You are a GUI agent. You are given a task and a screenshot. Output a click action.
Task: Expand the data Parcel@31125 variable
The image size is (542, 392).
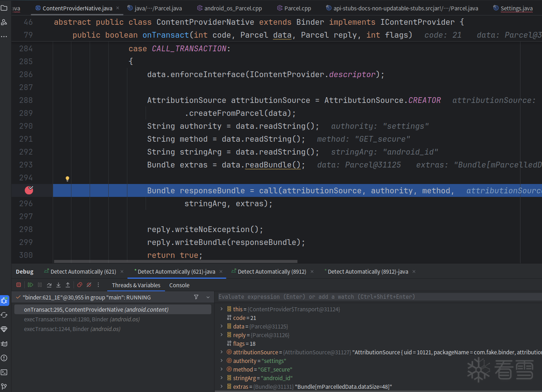(221, 326)
